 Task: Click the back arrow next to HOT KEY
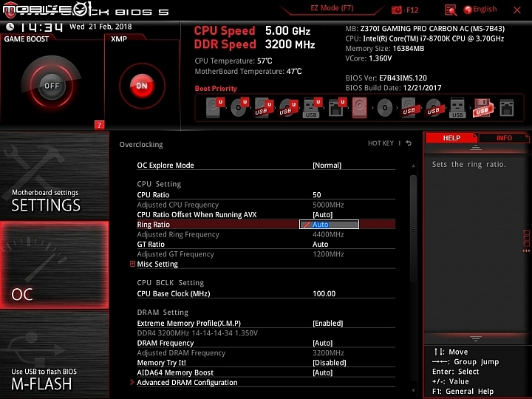click(409, 143)
